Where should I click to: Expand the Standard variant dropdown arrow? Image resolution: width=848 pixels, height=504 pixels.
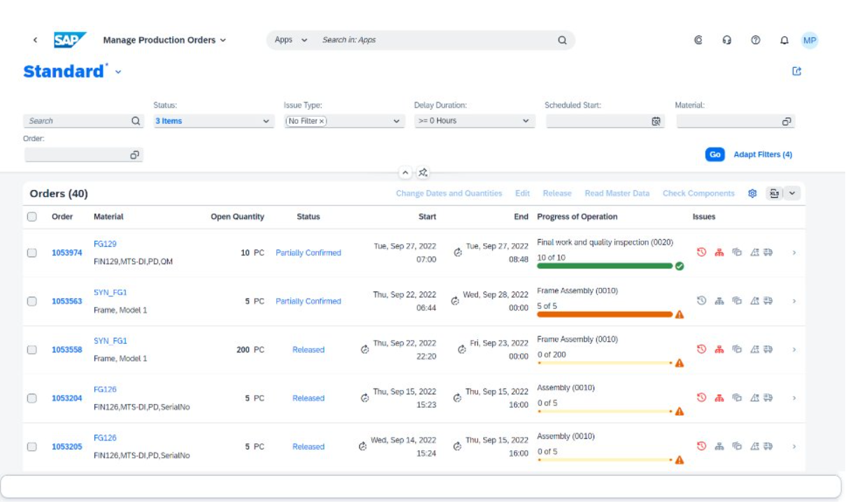pos(118,72)
